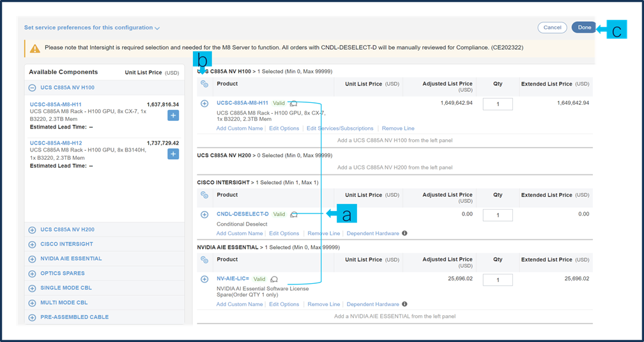Collapse the UCS C885A NV H100 category

(32, 88)
